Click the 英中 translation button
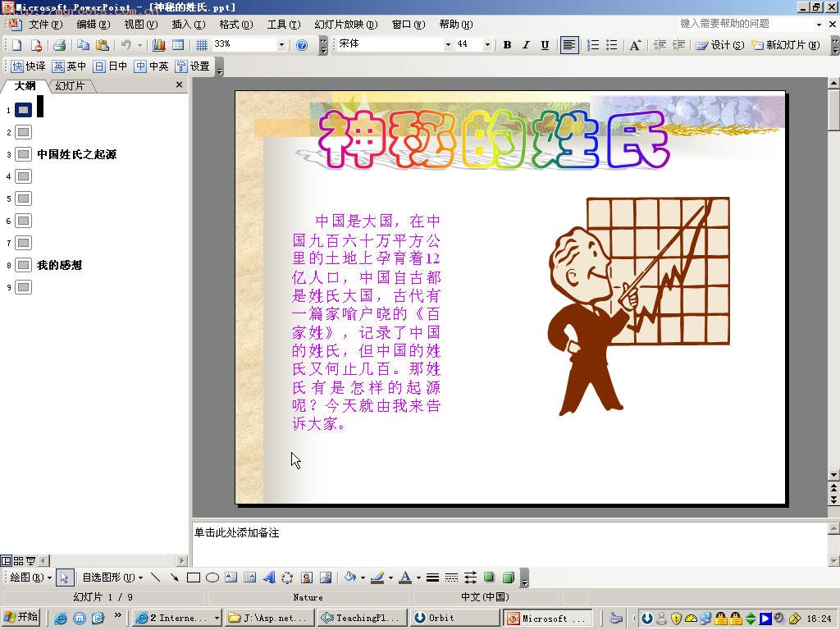This screenshot has height=630, width=840. pyautogui.click(x=69, y=66)
